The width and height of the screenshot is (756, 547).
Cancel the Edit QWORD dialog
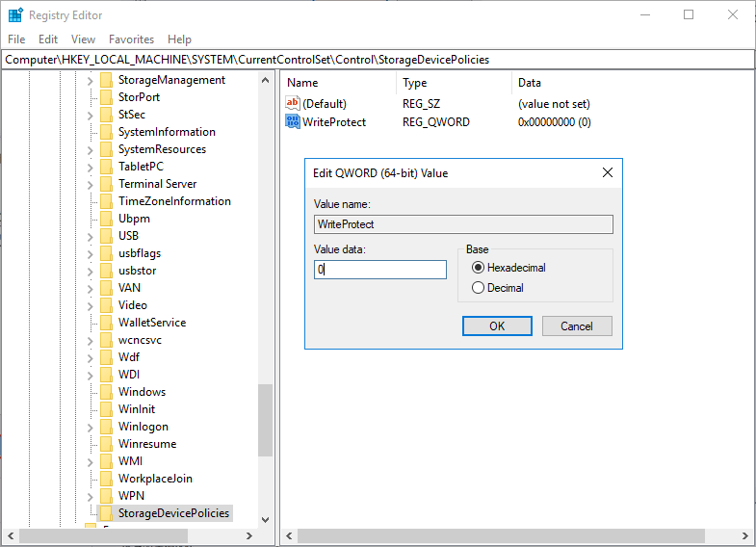click(x=576, y=326)
